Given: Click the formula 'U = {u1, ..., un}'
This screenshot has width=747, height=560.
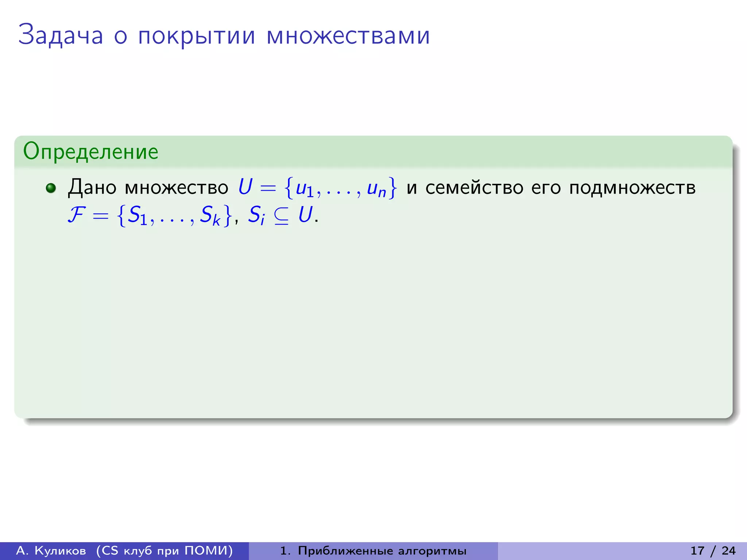Looking at the screenshot, I should tap(317, 188).
